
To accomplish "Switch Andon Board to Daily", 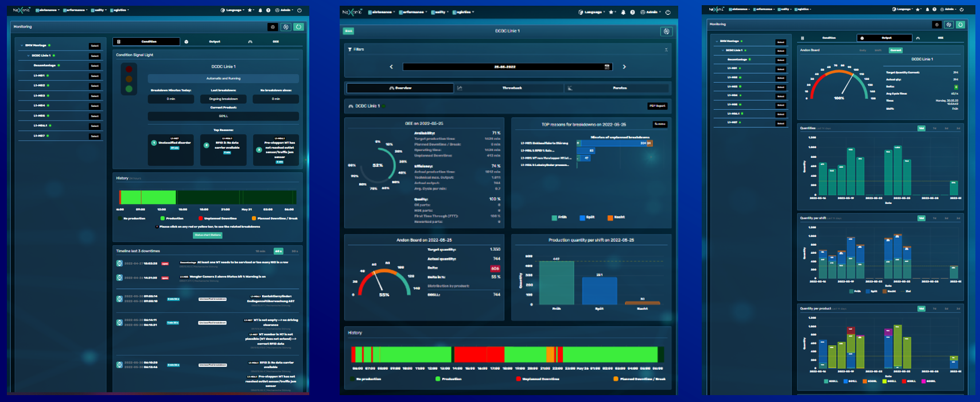I will coord(862,50).
